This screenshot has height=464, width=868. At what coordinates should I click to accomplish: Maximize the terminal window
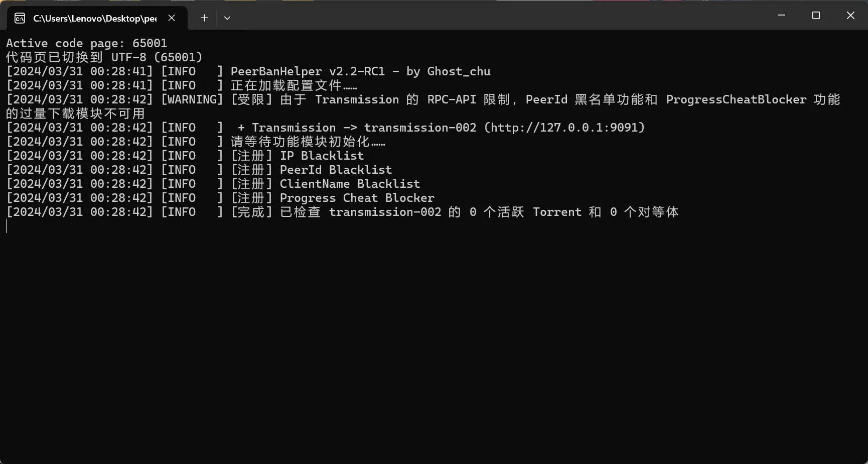[x=816, y=16]
